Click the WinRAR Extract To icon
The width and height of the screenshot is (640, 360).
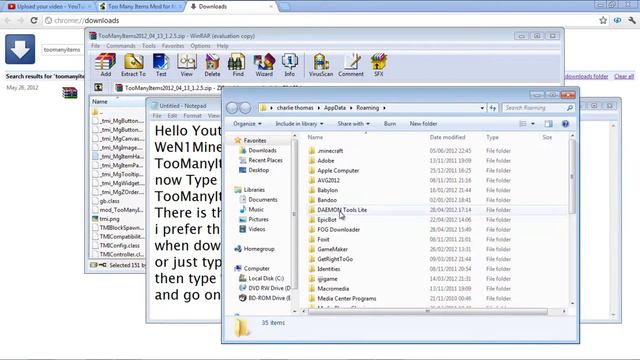[133, 64]
